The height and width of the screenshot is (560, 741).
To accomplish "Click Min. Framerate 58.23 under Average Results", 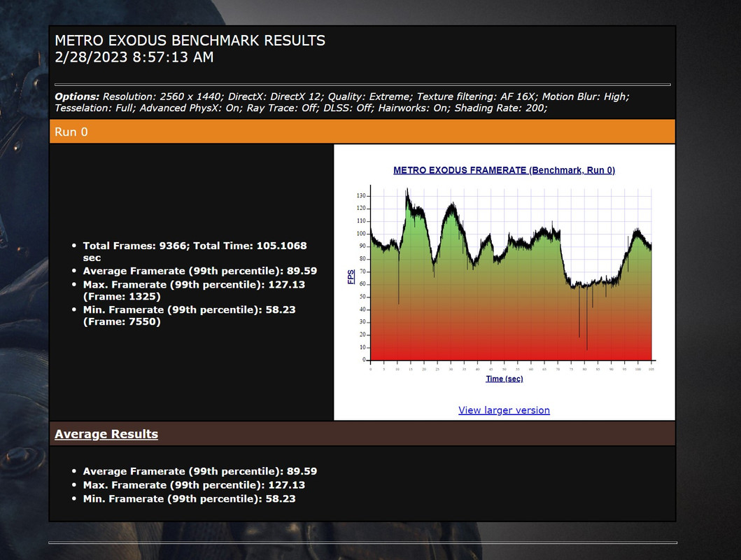I will pos(189,498).
